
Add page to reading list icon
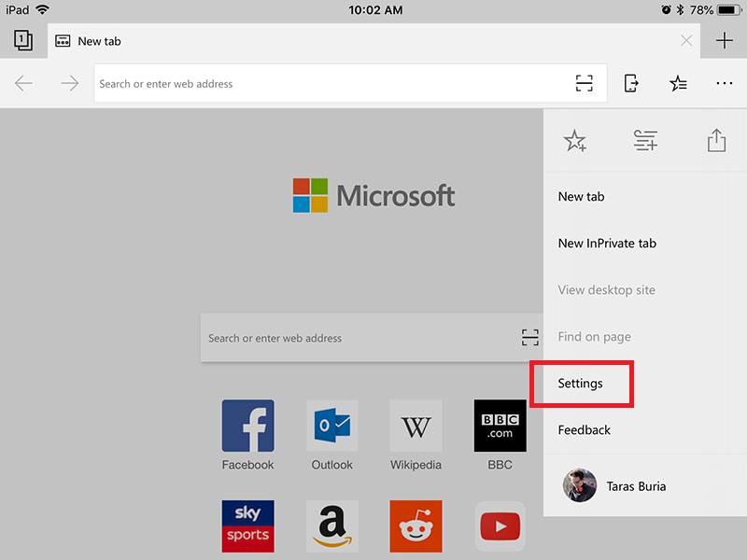[645, 141]
